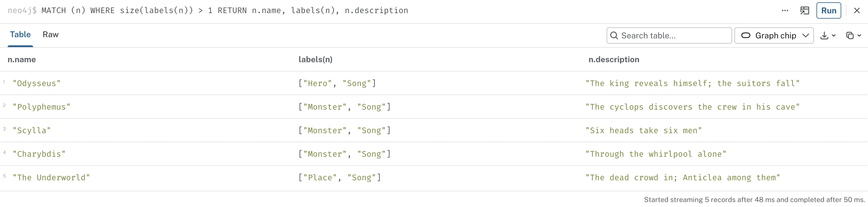Viewport: 868px width, 207px height.
Task: Click the search magnifier icon
Action: (x=614, y=35)
